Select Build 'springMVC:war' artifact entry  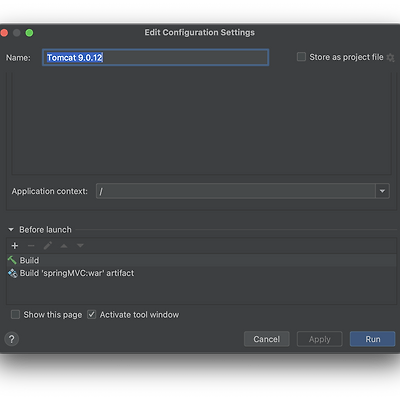coord(201,273)
